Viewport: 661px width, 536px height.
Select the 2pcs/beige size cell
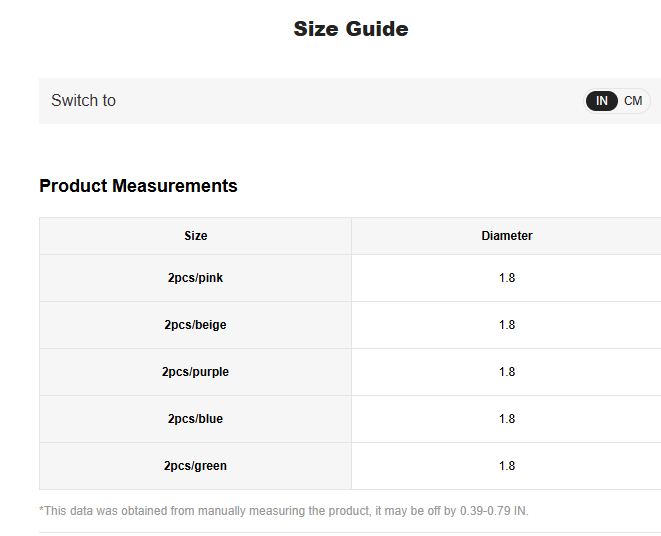tap(196, 325)
